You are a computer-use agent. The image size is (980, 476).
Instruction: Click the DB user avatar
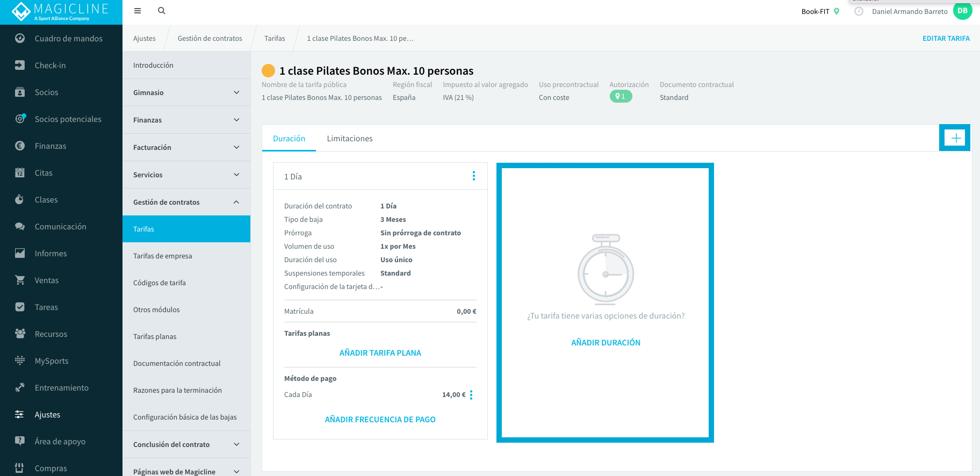962,11
